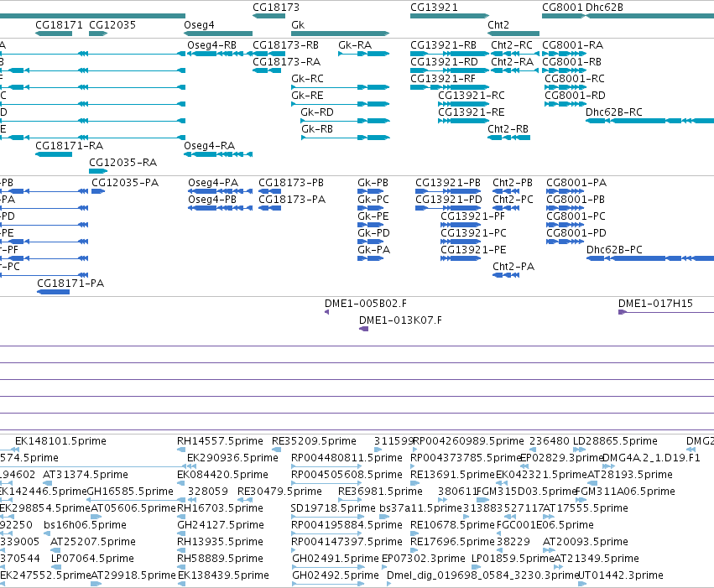Select the CG8001 gene label
The width and height of the screenshot is (714, 588).
562,8
